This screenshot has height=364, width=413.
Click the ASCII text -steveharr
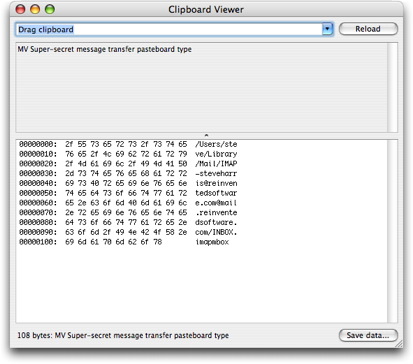216,173
